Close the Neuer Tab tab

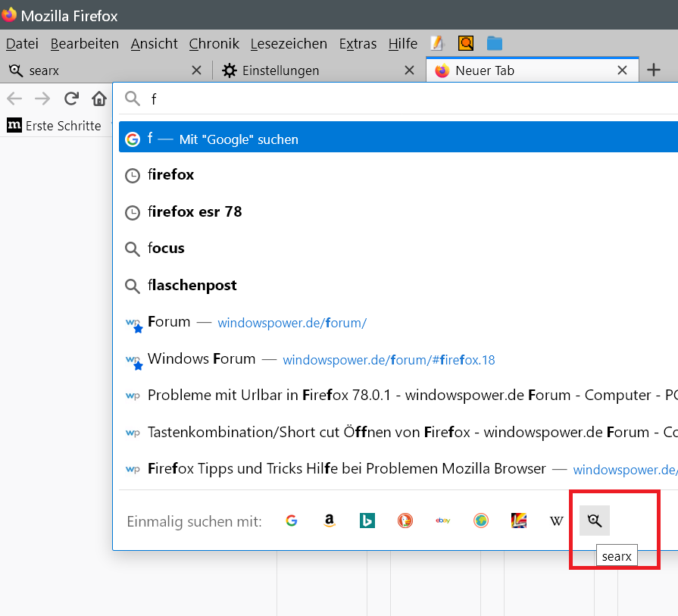click(x=622, y=70)
